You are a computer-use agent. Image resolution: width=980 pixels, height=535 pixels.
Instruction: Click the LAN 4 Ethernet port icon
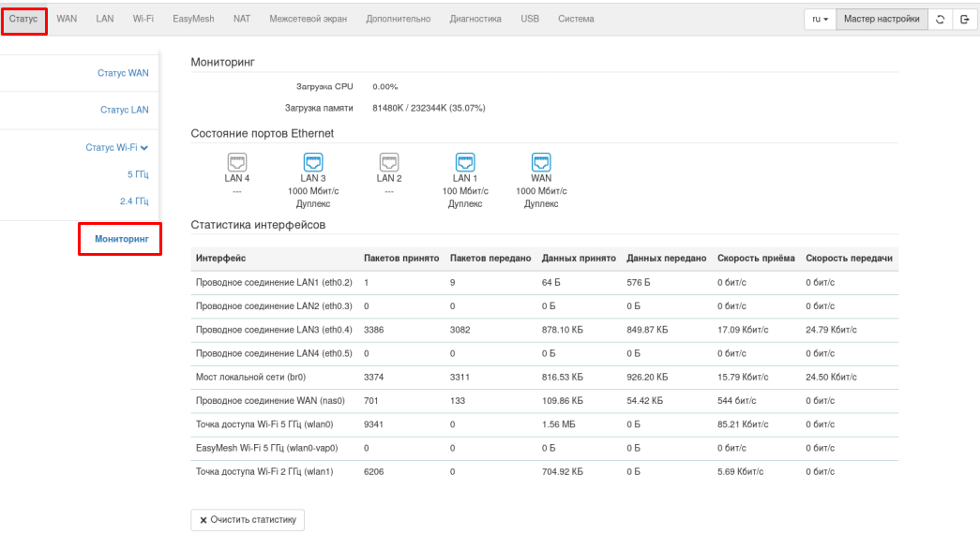[x=236, y=161]
